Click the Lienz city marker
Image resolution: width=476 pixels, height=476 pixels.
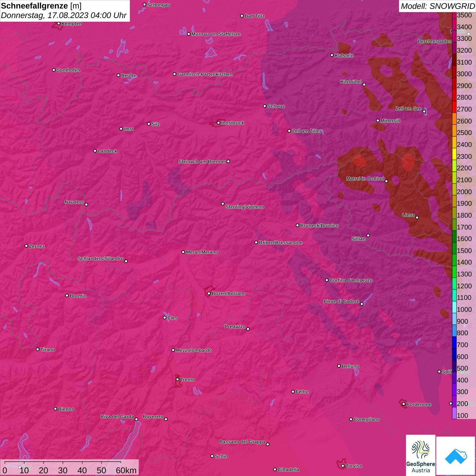pyautogui.click(x=417, y=218)
